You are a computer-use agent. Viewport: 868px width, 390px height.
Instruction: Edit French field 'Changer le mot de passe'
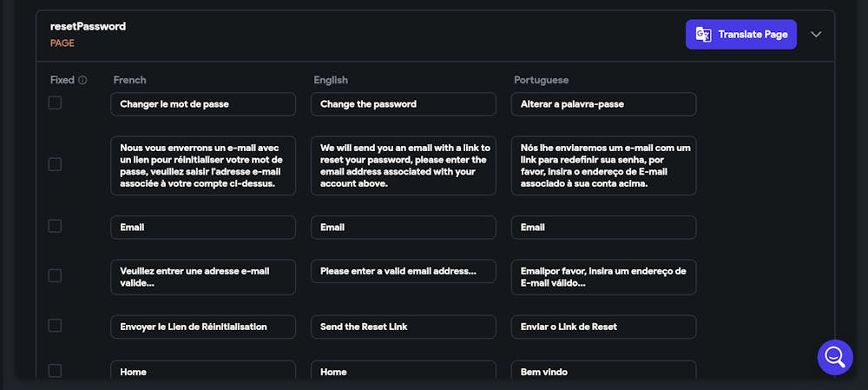tap(203, 104)
